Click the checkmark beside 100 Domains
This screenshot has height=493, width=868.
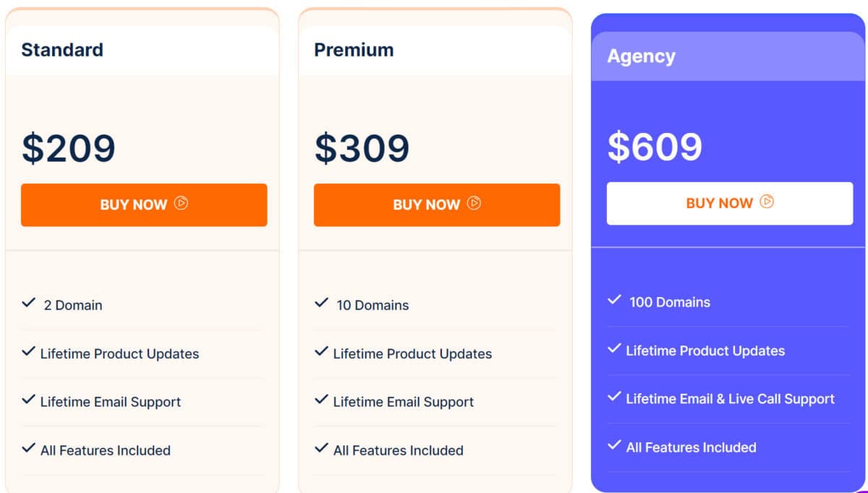coord(614,300)
